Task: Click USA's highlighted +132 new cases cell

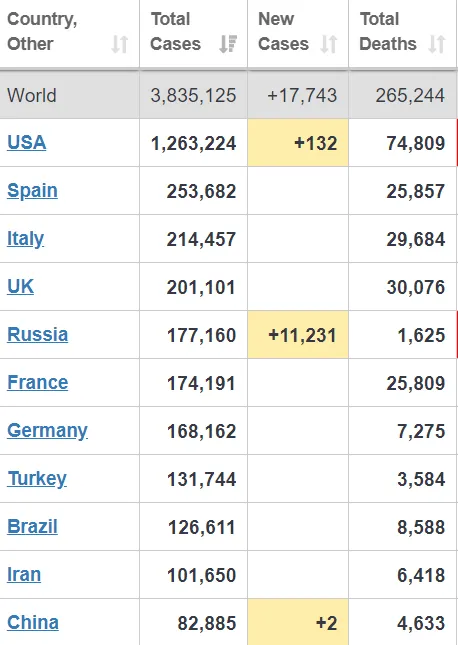Action: [298, 143]
